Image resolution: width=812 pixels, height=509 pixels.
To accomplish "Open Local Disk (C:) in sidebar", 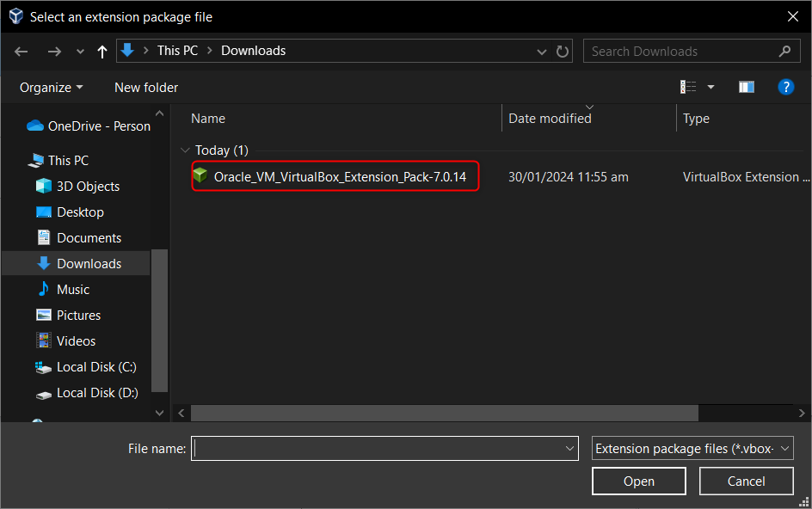I will 96,367.
